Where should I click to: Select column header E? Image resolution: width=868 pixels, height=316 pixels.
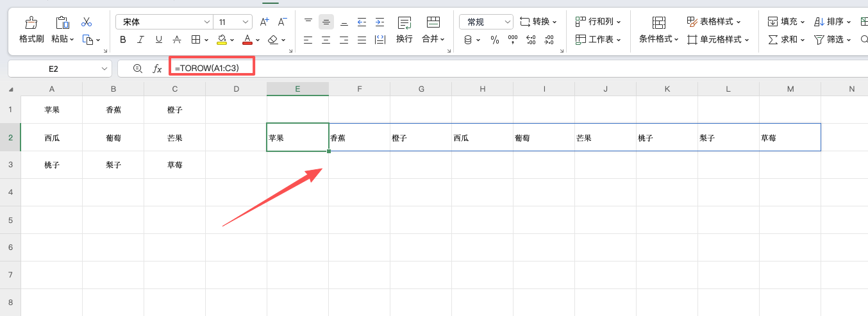click(297, 89)
